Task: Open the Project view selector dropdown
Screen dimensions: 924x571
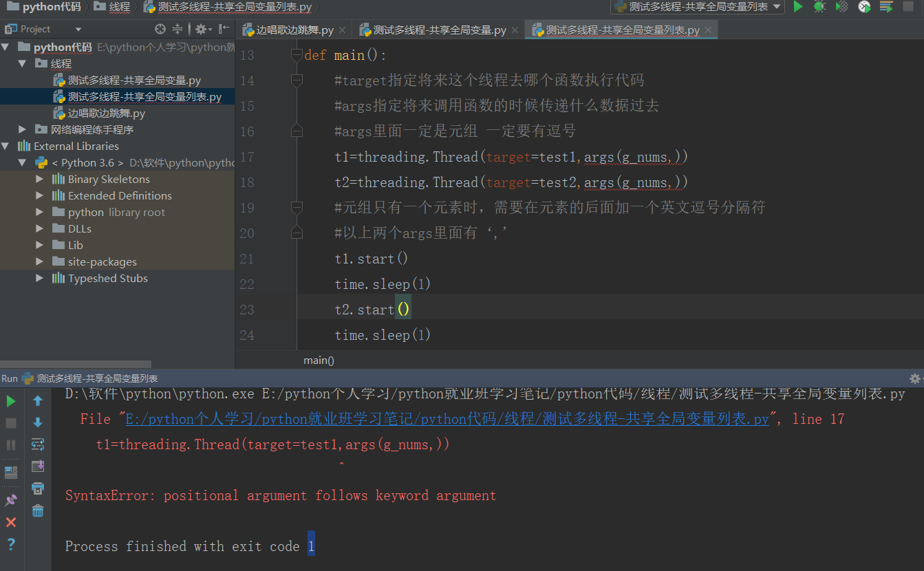Action: 78,30
